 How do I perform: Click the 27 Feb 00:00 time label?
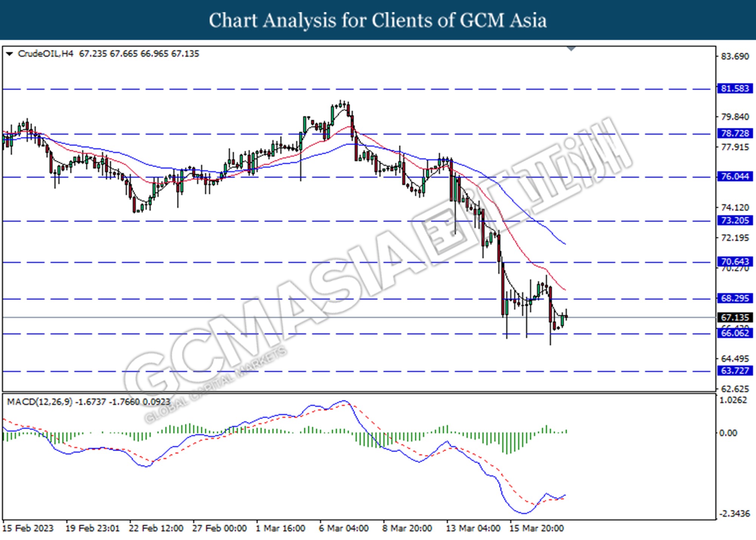219,529
